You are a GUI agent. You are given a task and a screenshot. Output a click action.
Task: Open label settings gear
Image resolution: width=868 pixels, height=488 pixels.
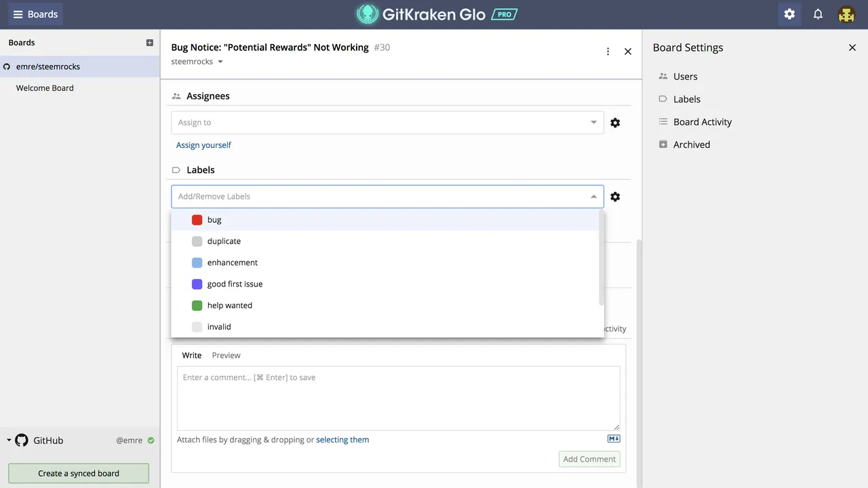[615, 197]
